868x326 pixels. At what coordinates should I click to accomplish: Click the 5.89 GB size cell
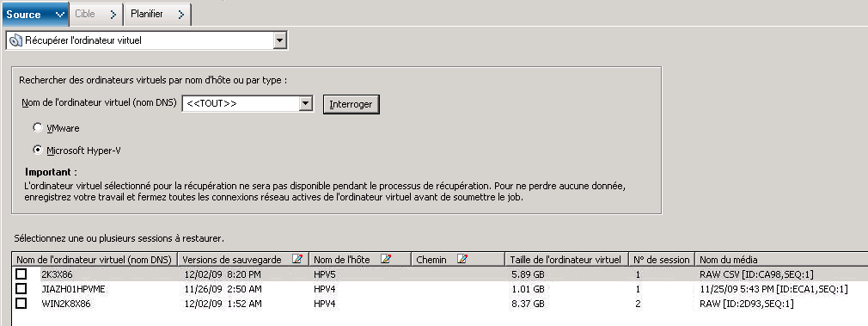click(x=528, y=274)
